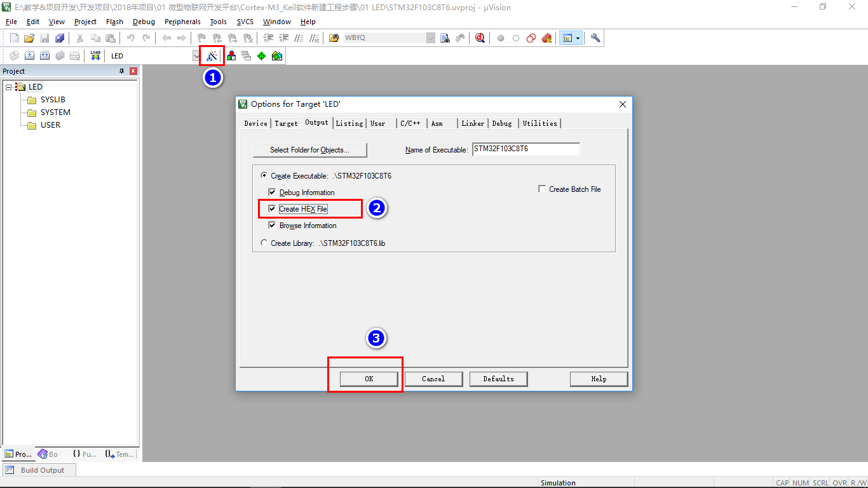This screenshot has height=488, width=868.
Task: Click the Rebuild all target files icon
Action: (44, 56)
